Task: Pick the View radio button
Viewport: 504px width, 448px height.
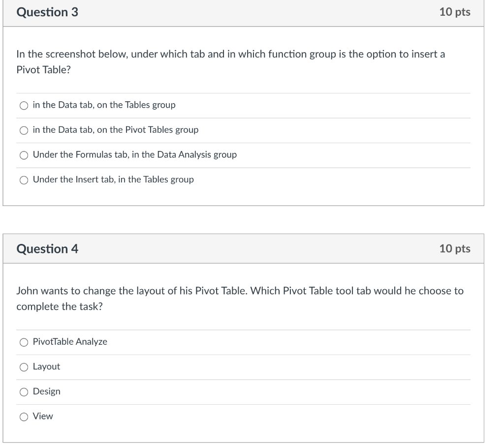Action: tap(24, 417)
